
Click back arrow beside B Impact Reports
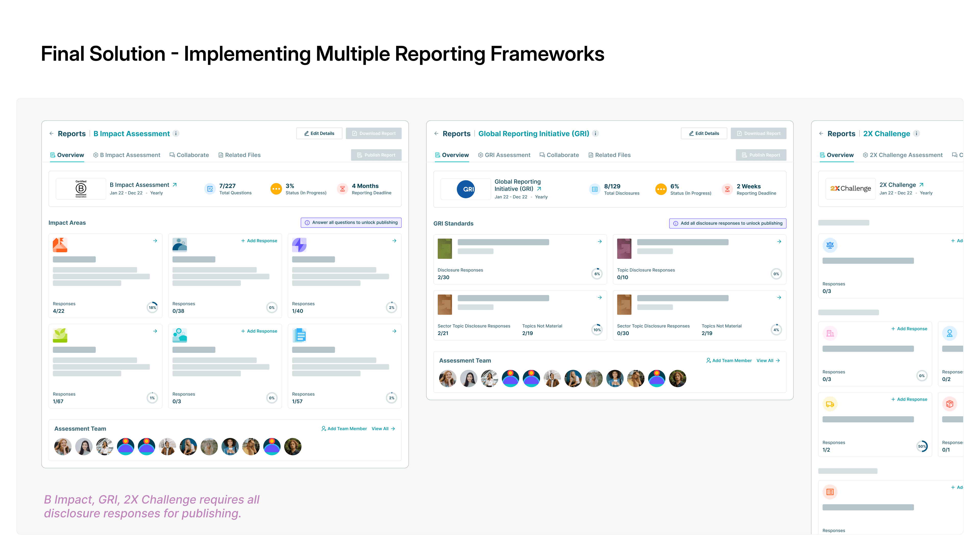[51, 133]
